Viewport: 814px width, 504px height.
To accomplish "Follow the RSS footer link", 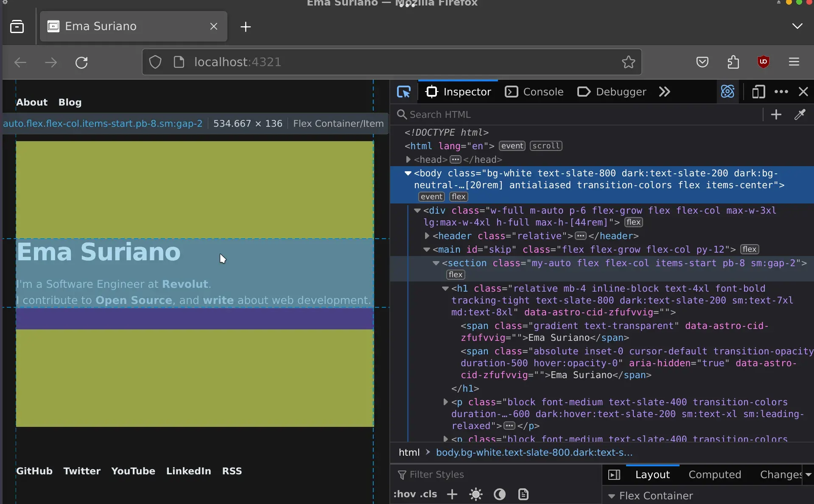I will (232, 471).
